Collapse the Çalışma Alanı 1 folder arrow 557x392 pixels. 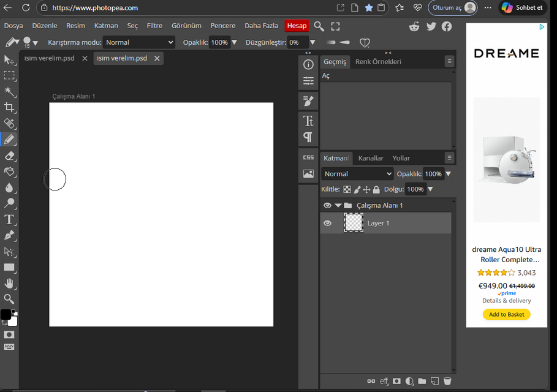click(338, 206)
